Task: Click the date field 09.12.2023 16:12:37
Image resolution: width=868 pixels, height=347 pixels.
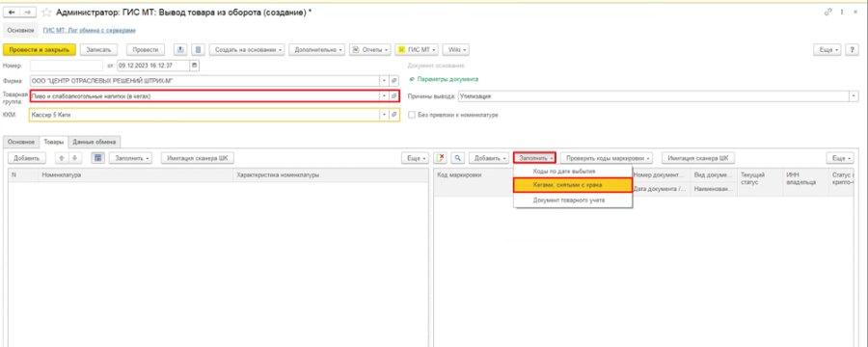Action: [153, 66]
